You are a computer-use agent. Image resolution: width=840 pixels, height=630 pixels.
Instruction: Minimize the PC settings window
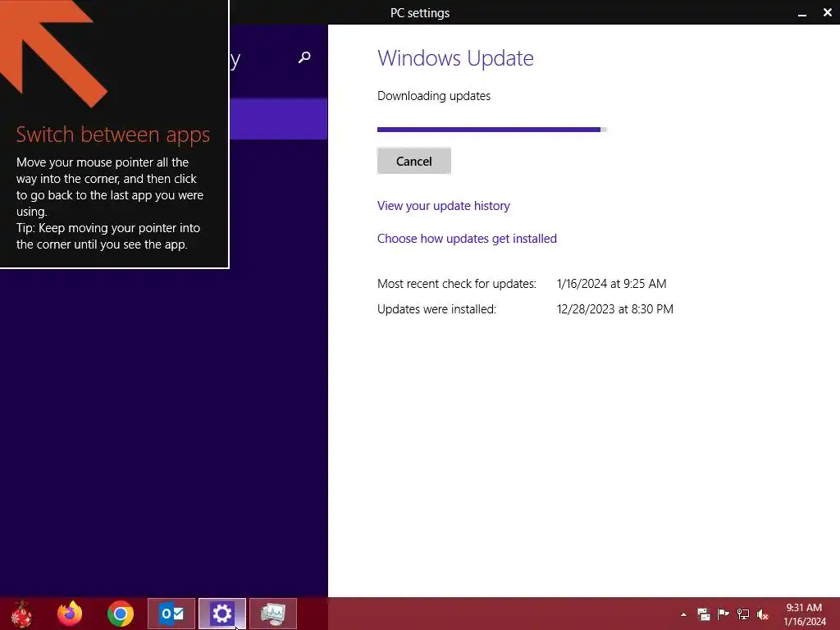(x=802, y=13)
